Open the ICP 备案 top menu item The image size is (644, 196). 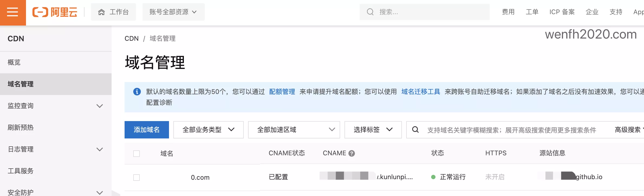(x=562, y=12)
